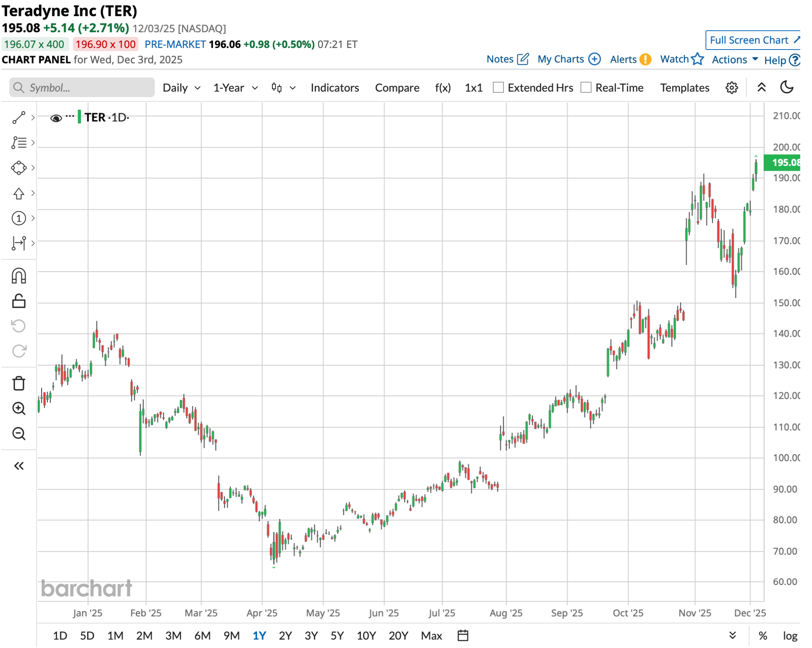Screen dimensions: 812x648
Task: Switch to dark mode moon icon
Action: 787,87
